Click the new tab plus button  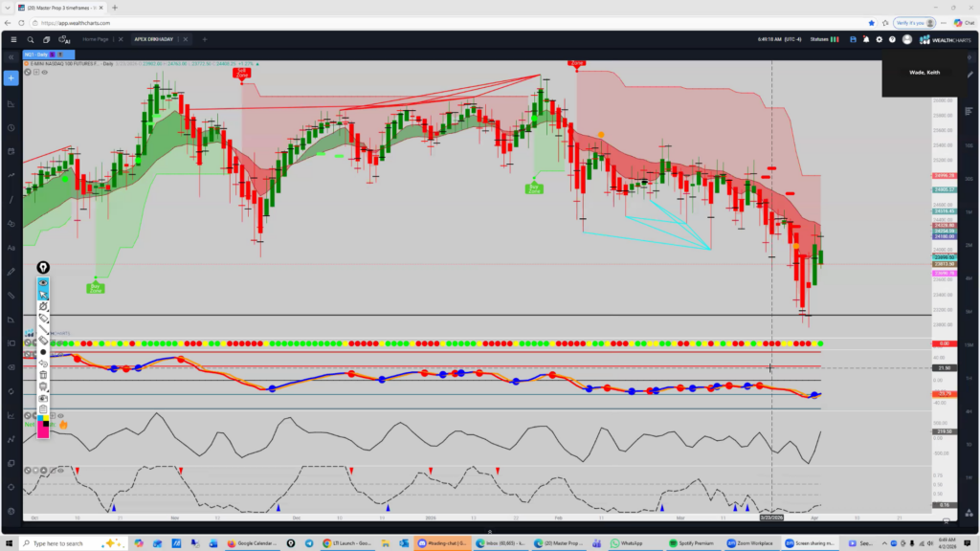[204, 39]
